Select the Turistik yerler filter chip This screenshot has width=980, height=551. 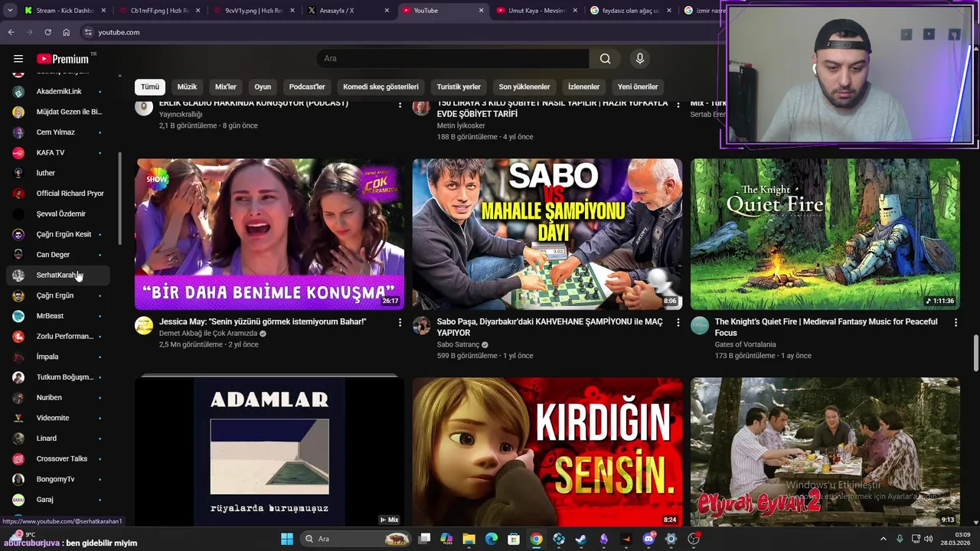(459, 86)
